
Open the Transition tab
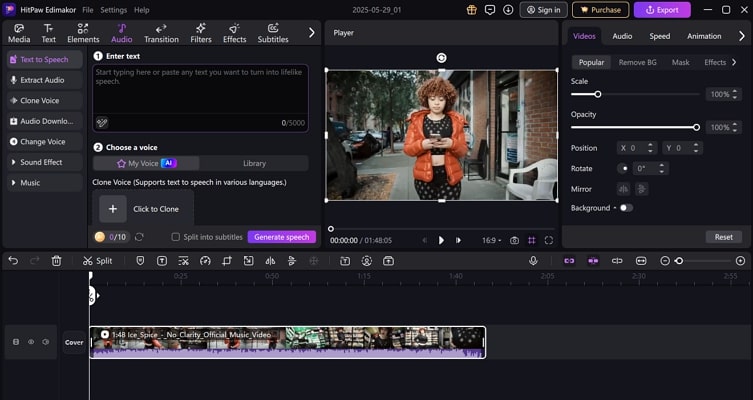click(161, 33)
